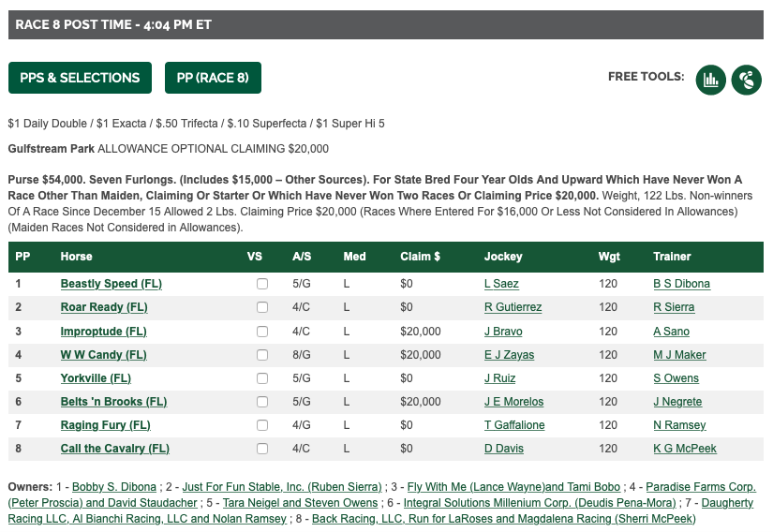
Task: Mark the VS checkbox for Call the Cavalry
Action: pyautogui.click(x=262, y=449)
